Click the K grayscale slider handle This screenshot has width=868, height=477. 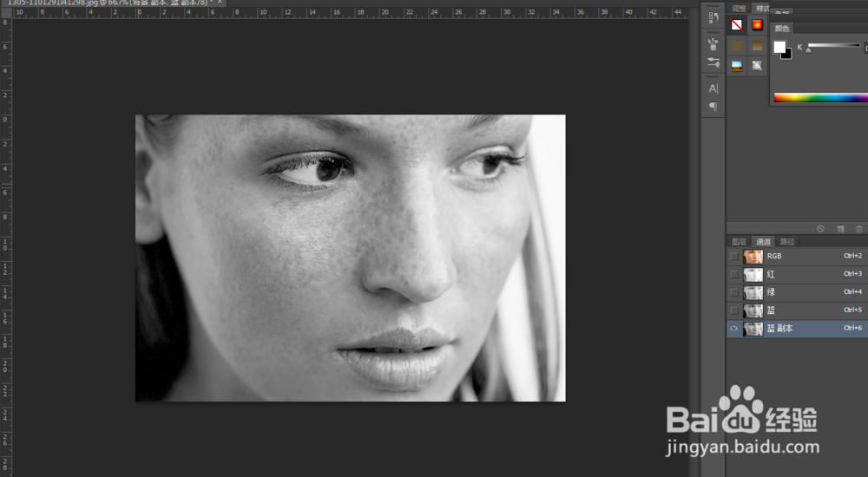coord(808,50)
